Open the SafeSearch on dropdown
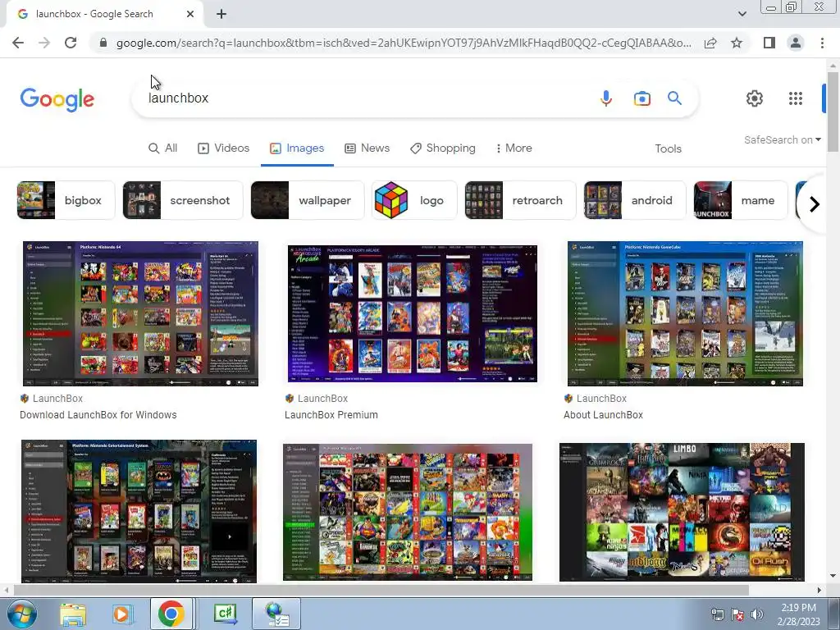 click(782, 139)
